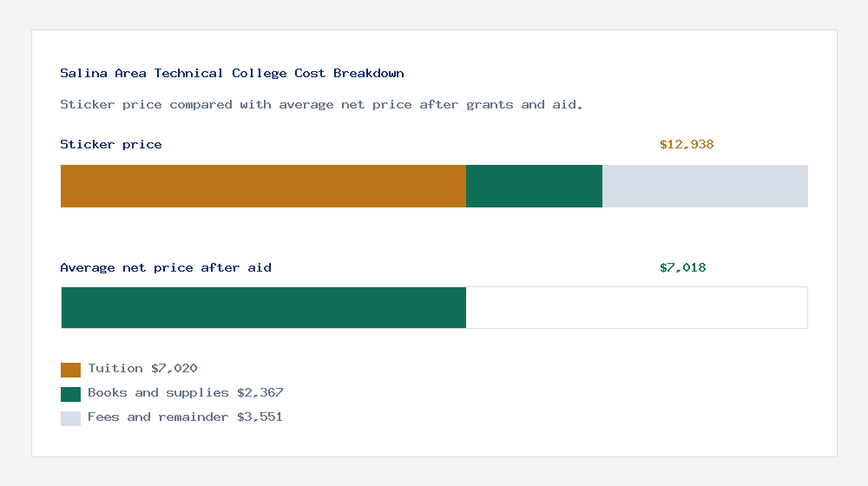
Task: Select the green books segment of sticker bar
Action: click(x=534, y=186)
